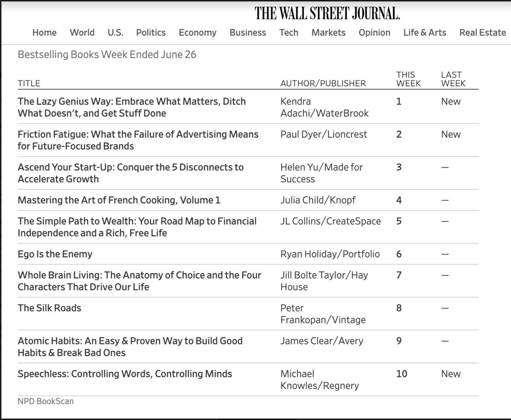Click Peter Frankopan/Vintage author cell
The width and height of the screenshot is (511, 420).
point(323,314)
